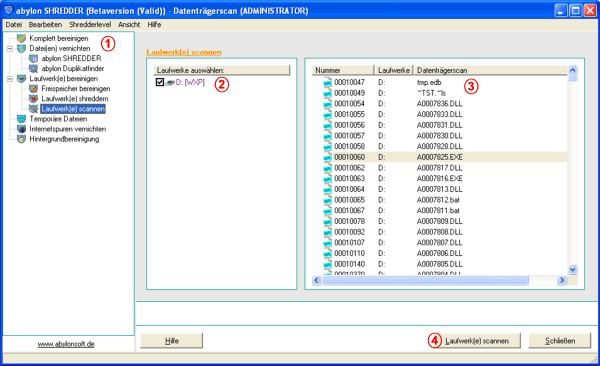The image size is (600, 366).
Task: Open the Shredderlevel menu
Action: (x=90, y=25)
